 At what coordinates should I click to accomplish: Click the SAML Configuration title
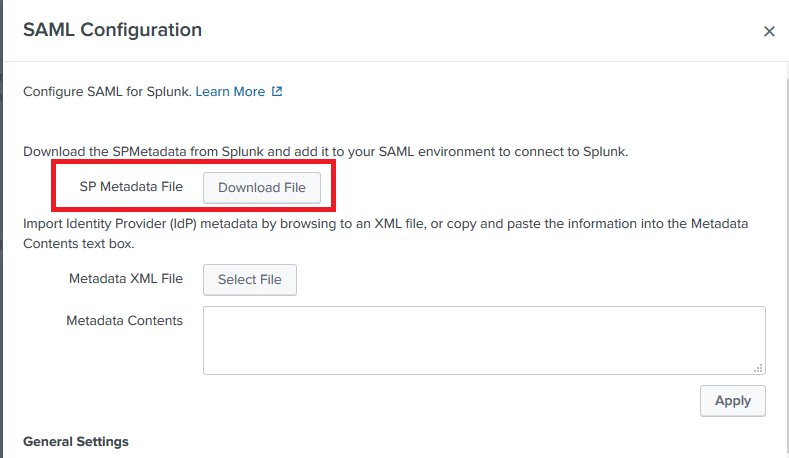coord(113,30)
